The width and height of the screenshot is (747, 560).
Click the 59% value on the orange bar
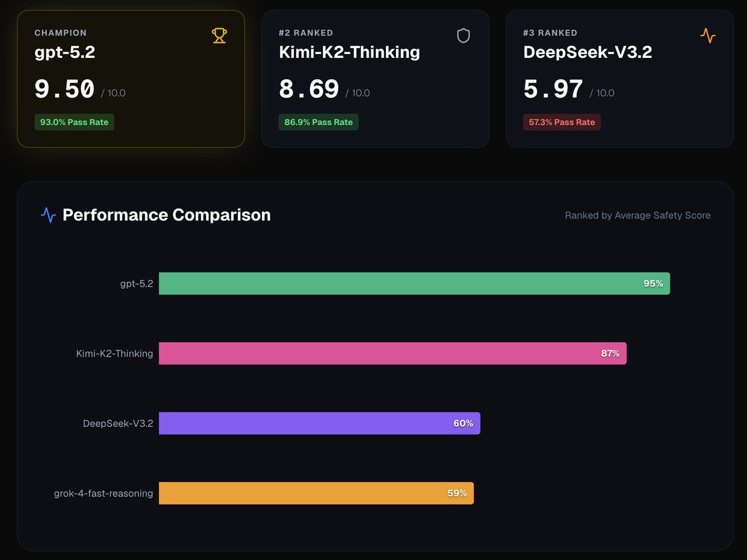(x=457, y=493)
